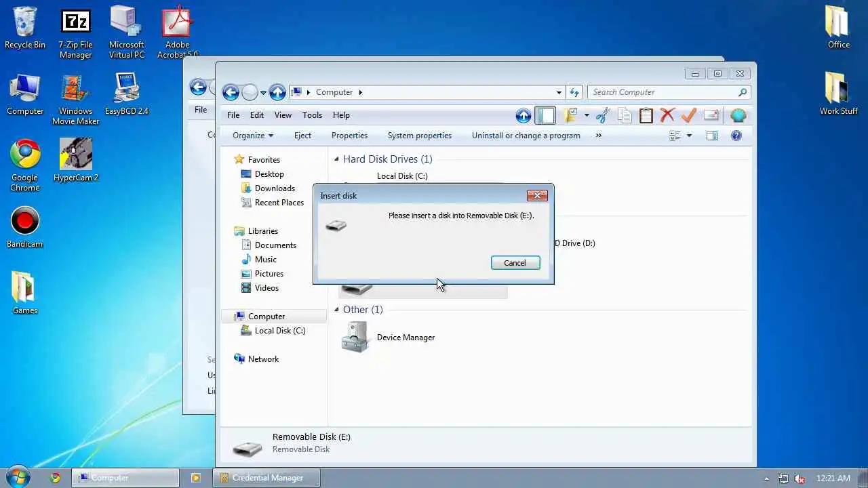Viewport: 868px width, 488px height.
Task: Click the Forward arrow in Computer window
Action: pos(250,92)
